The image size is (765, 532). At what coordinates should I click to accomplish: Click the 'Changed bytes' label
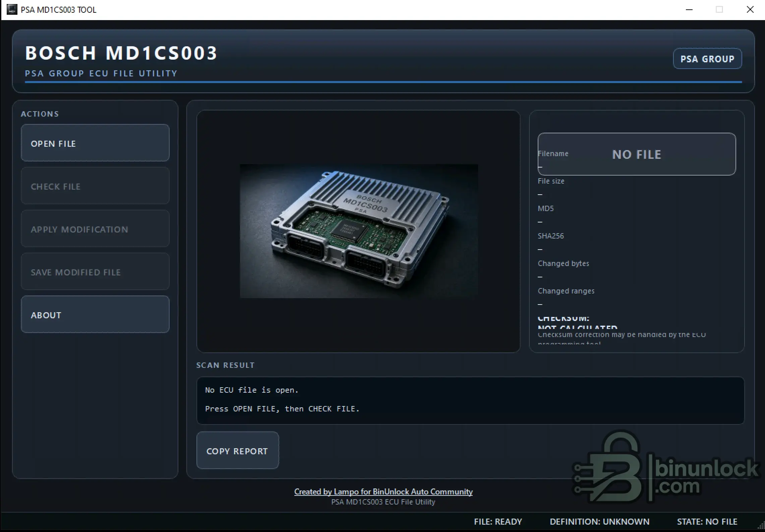tap(564, 264)
